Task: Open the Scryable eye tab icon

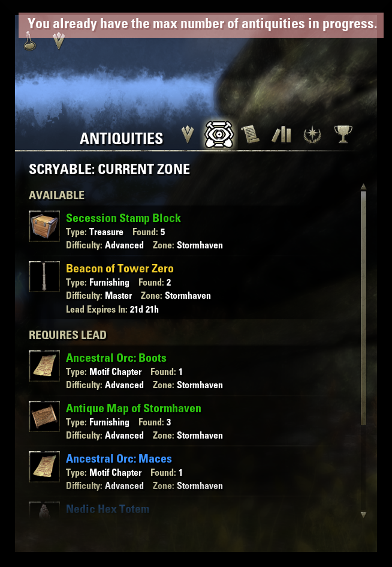Action: [x=219, y=134]
